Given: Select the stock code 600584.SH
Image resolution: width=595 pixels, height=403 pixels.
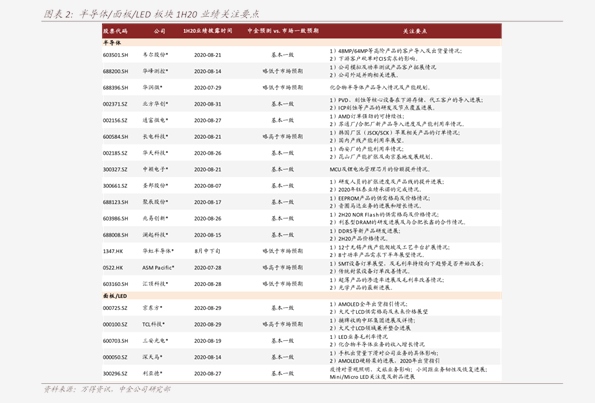Looking at the screenshot, I should pyautogui.click(x=115, y=137).
